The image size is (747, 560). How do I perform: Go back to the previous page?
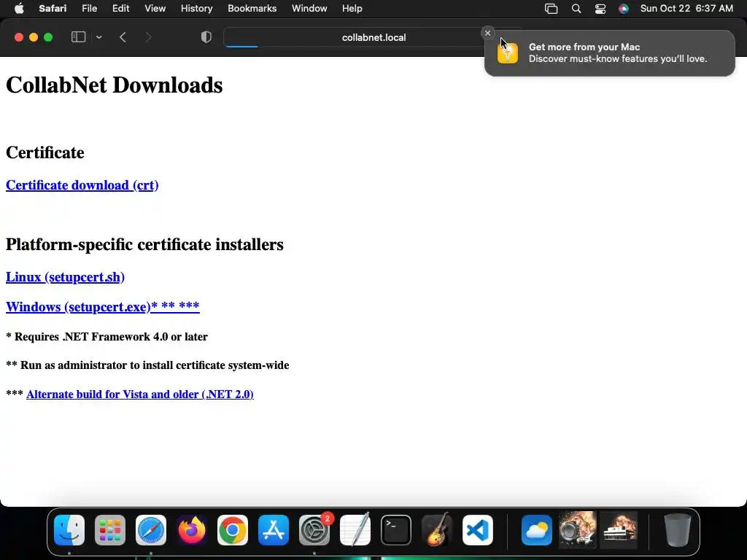123,37
